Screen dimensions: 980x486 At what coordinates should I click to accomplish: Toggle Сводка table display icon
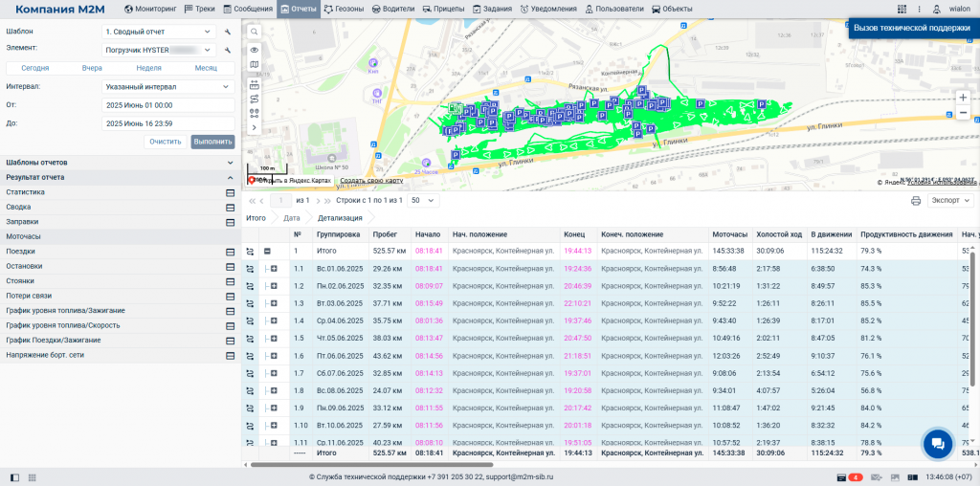click(230, 208)
